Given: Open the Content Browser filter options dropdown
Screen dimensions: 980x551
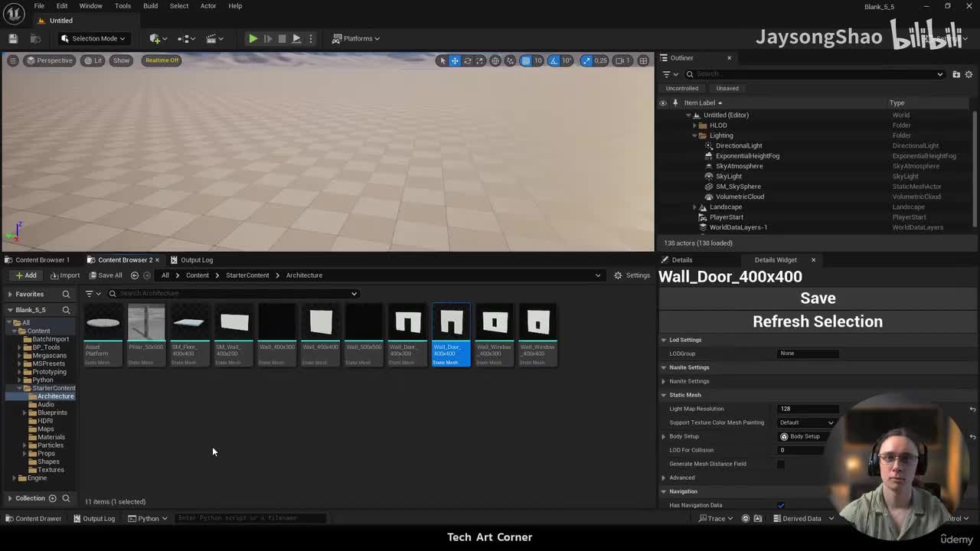Looking at the screenshot, I should tap(93, 294).
